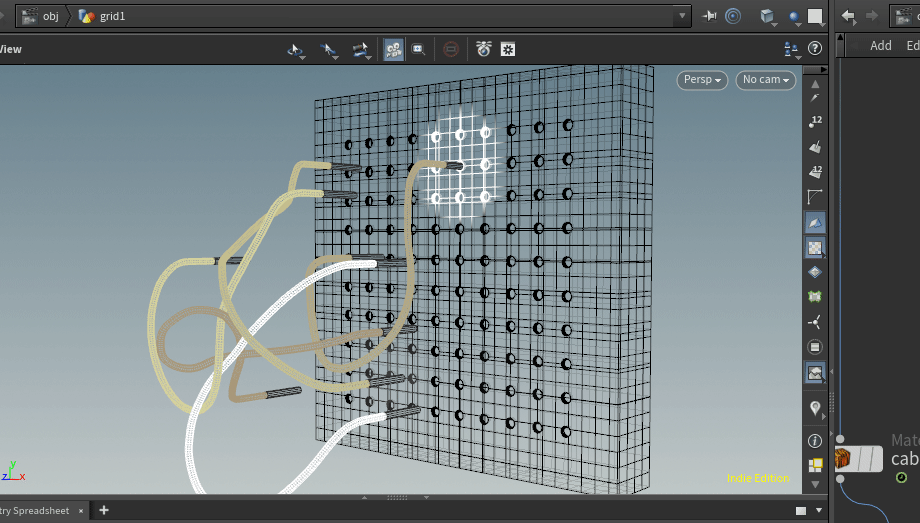Click the white square icon in top bar
This screenshot has height=523, width=920.
coord(816,16)
